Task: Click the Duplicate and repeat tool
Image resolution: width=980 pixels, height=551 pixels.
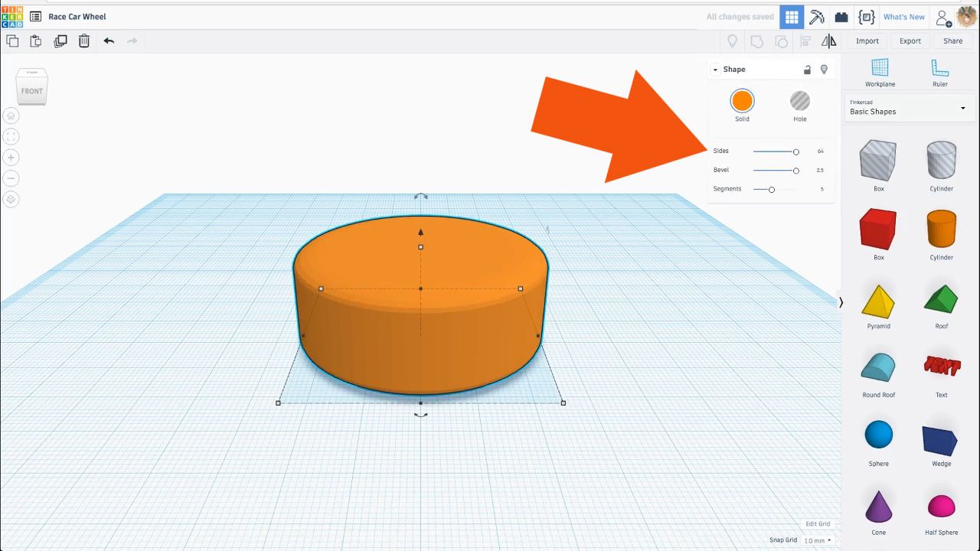Action: (60, 41)
